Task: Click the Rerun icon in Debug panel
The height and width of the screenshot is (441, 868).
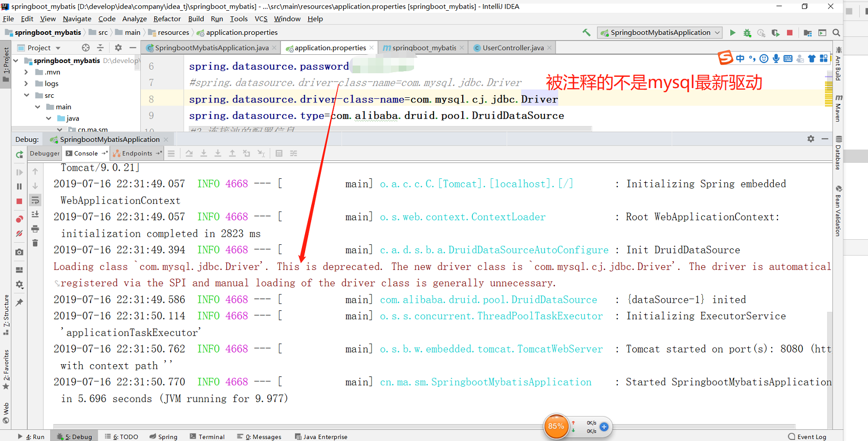Action: [19, 154]
